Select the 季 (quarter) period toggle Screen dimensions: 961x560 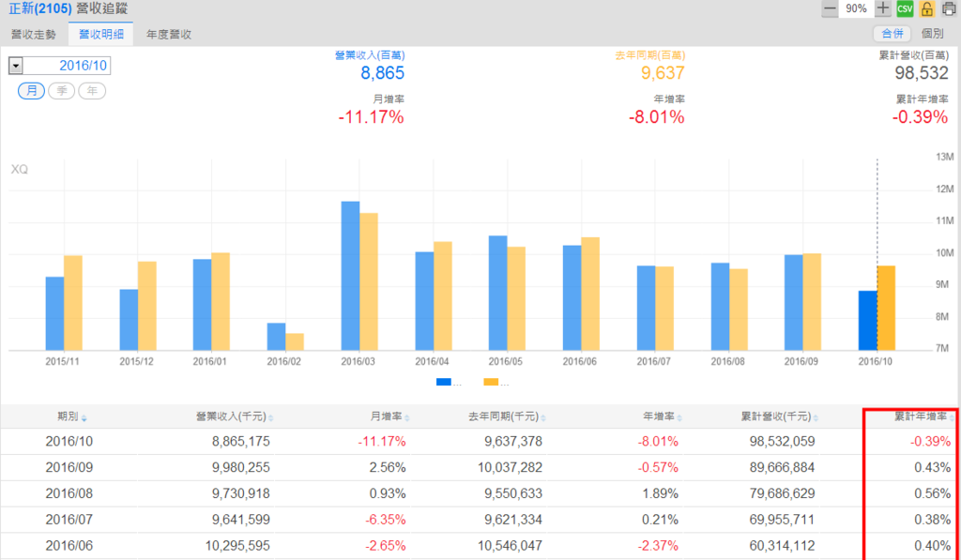[61, 91]
